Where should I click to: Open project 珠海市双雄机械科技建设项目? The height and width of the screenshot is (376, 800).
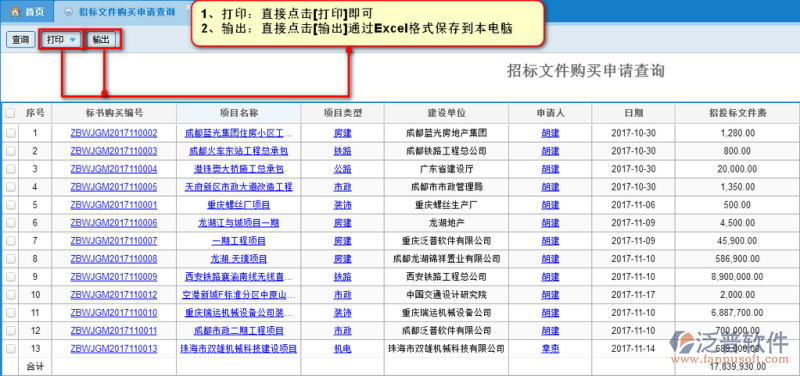[238, 349]
